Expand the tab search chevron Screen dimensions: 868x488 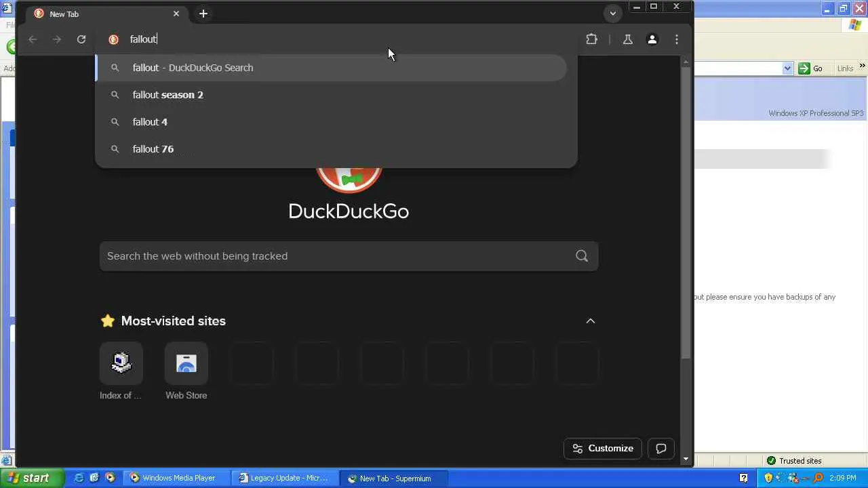[x=612, y=14]
